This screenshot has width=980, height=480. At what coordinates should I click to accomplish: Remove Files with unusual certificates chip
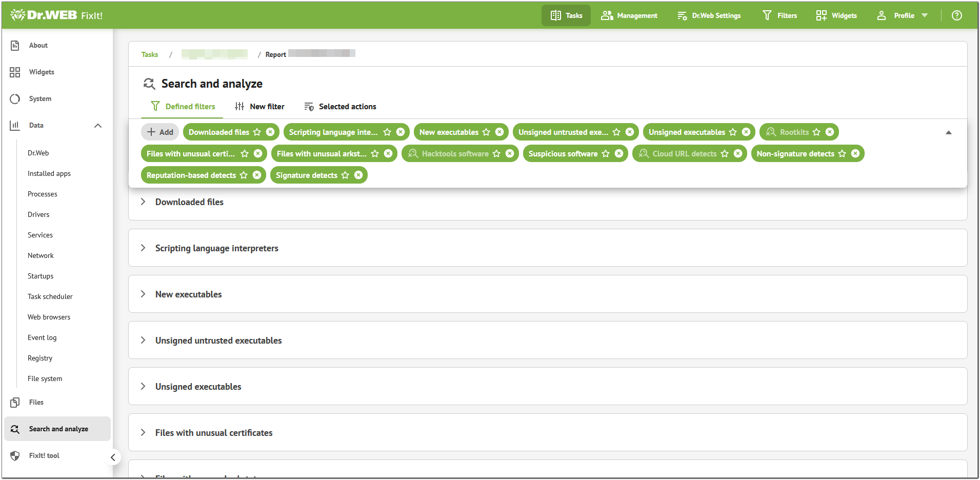click(258, 153)
